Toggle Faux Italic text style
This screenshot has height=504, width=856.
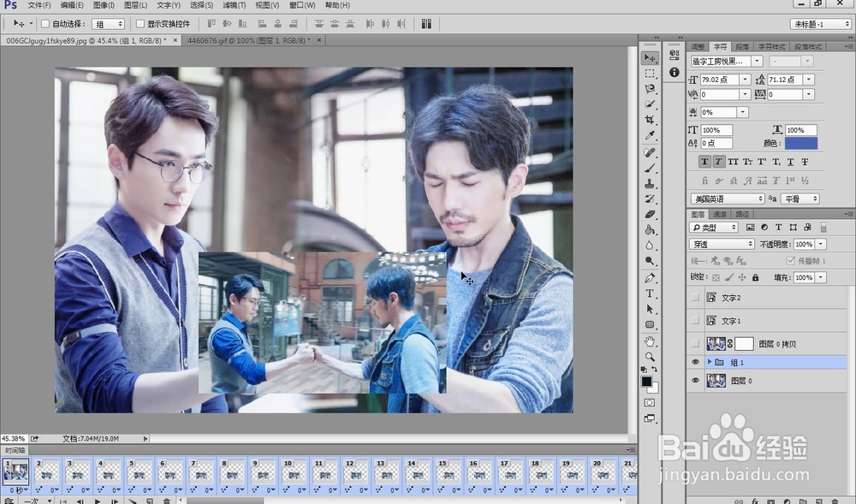click(718, 162)
